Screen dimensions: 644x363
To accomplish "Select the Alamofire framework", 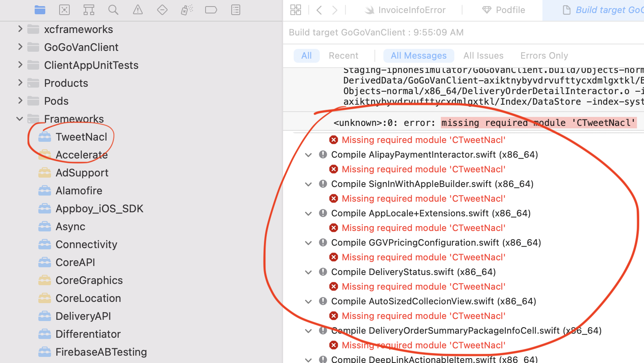I will point(79,191).
